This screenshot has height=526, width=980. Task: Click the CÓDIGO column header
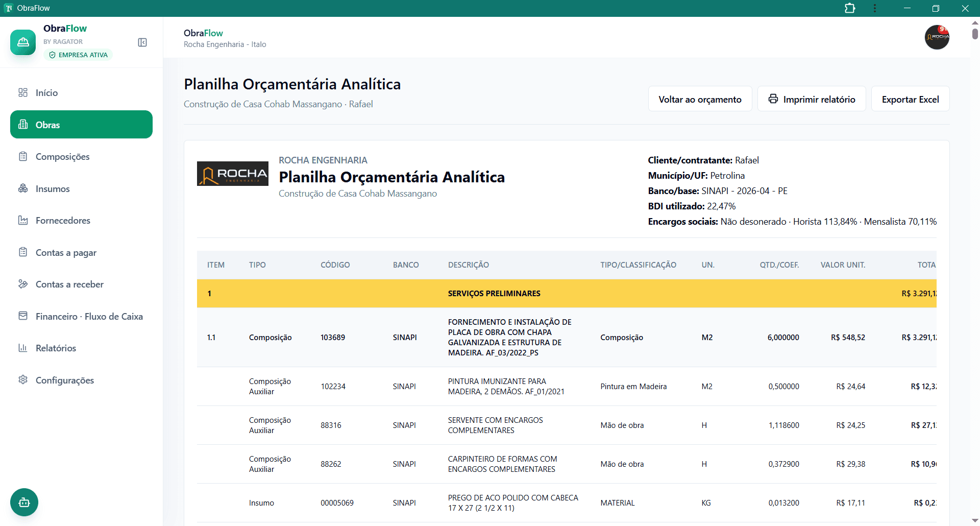coord(335,265)
